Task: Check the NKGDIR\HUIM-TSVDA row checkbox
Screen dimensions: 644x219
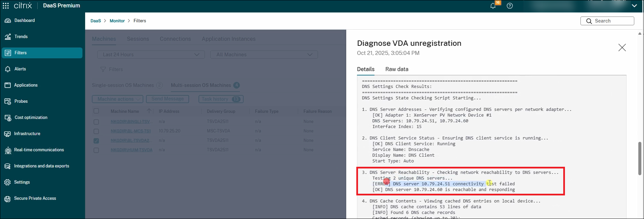Action: 96,150
